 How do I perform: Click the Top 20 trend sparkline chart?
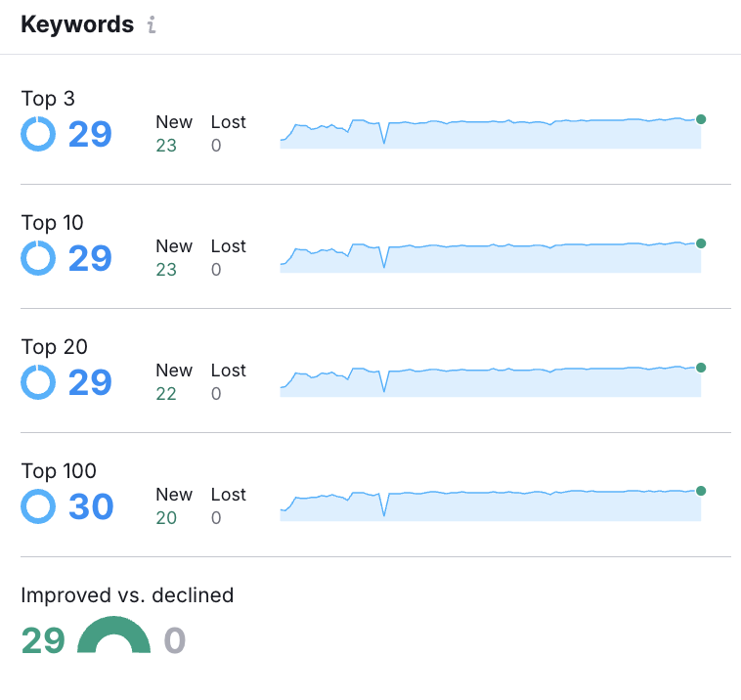pos(490,380)
